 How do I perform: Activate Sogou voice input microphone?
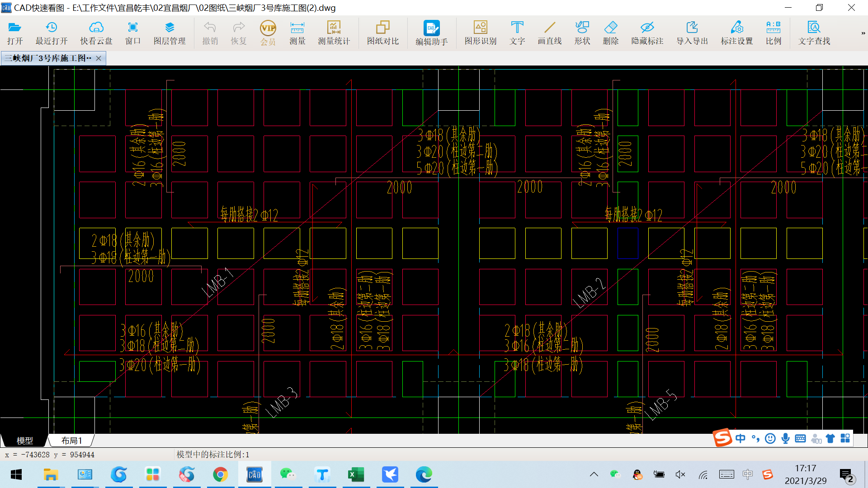point(786,438)
